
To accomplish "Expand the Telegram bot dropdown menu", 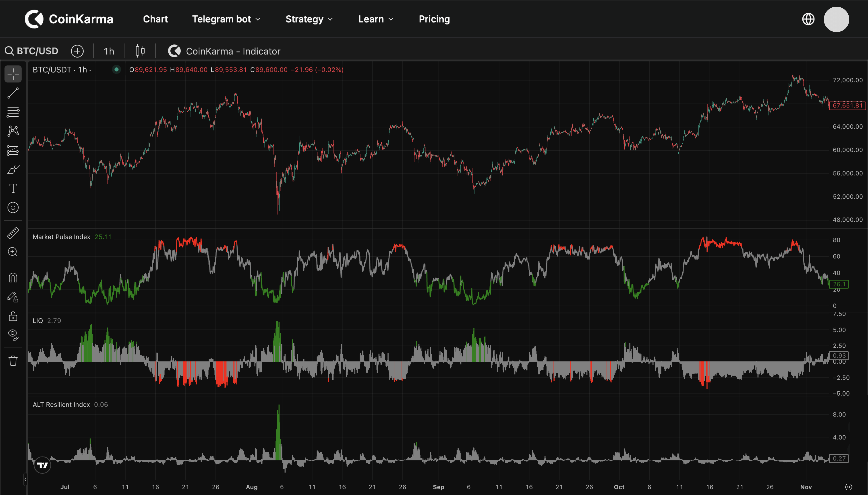I will click(226, 19).
